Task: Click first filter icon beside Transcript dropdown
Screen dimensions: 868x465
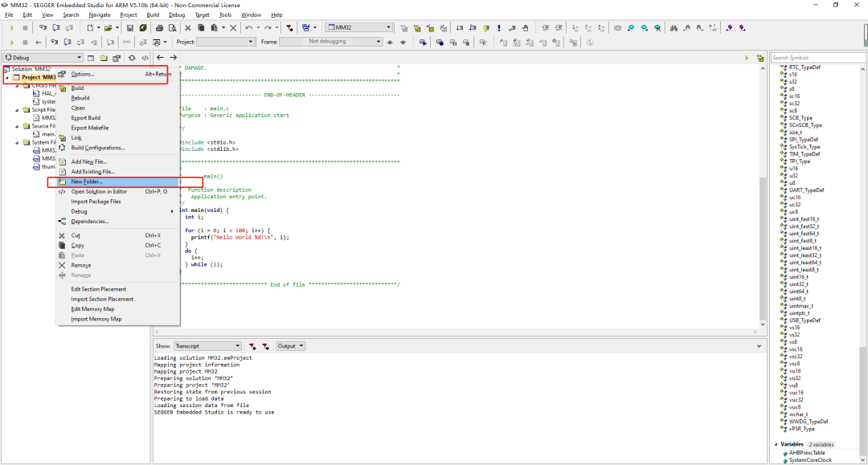Action: click(252, 346)
